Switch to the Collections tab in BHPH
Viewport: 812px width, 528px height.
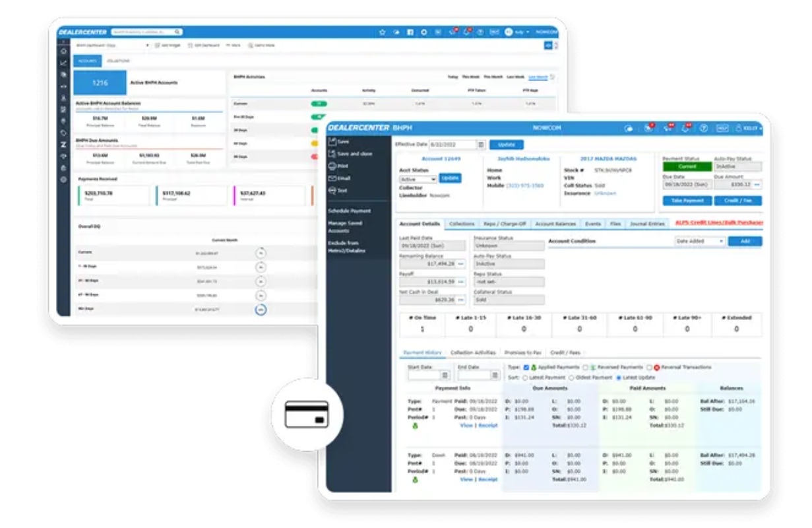tap(462, 224)
